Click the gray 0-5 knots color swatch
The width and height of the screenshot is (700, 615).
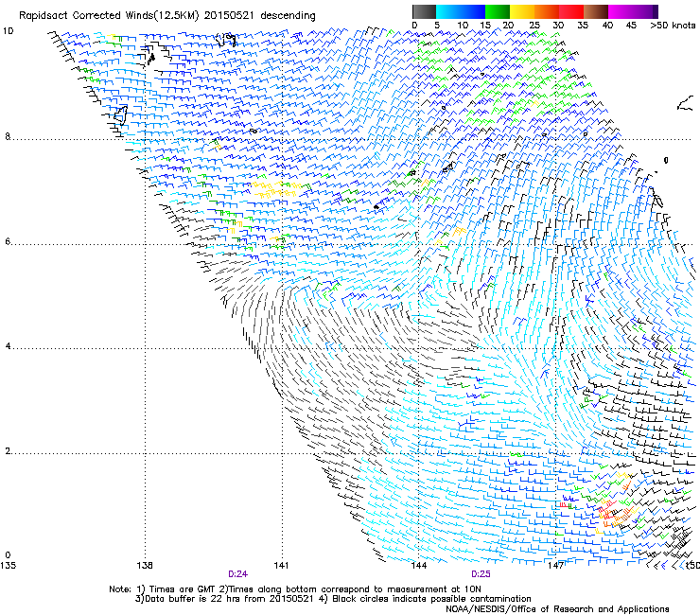click(x=424, y=11)
